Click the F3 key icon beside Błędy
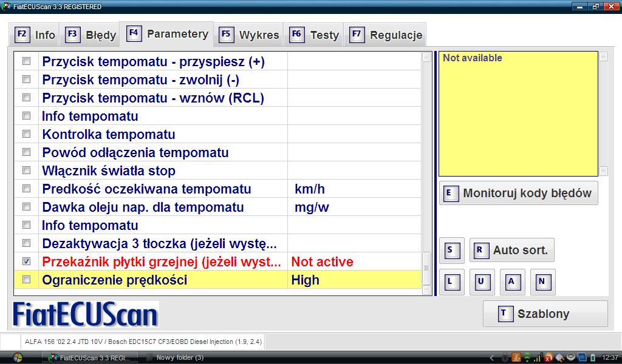This screenshot has width=622, height=364. click(73, 35)
